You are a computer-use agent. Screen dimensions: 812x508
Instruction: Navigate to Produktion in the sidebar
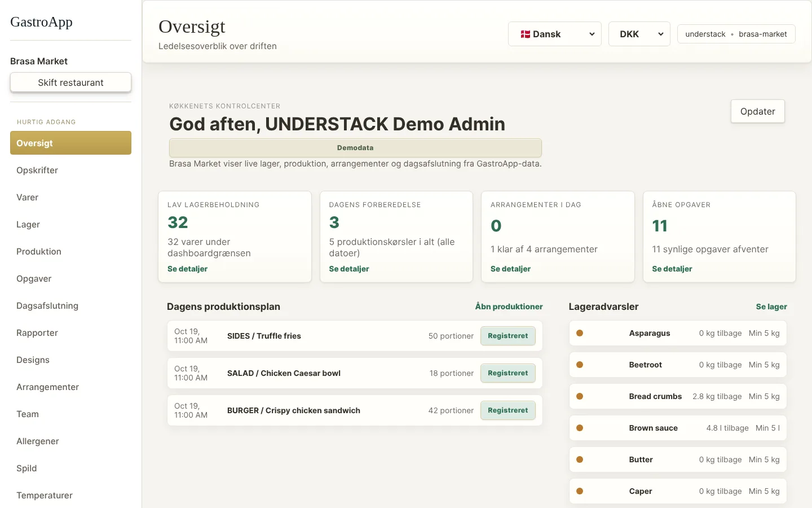(70, 251)
